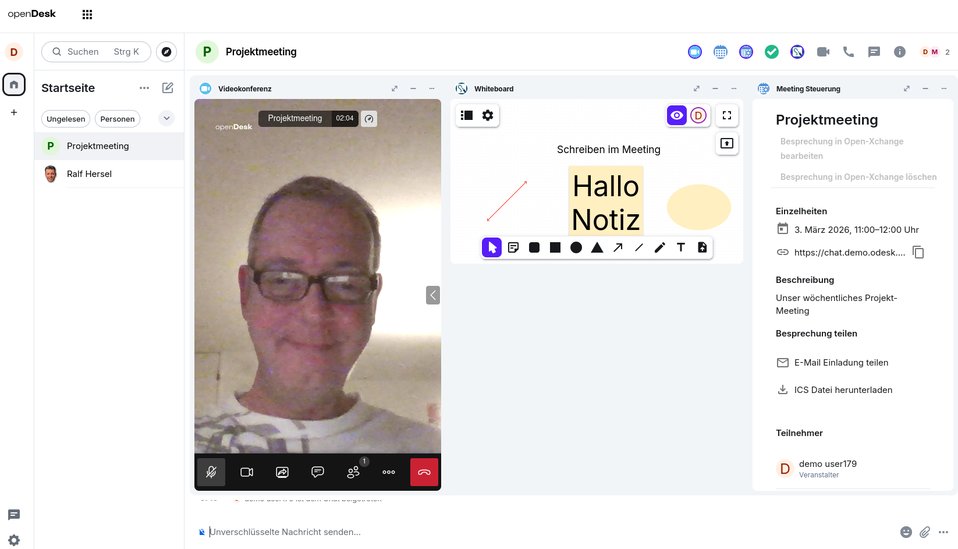The image size is (958, 549).
Task: Pick the pen drawing tool
Action: coord(660,247)
